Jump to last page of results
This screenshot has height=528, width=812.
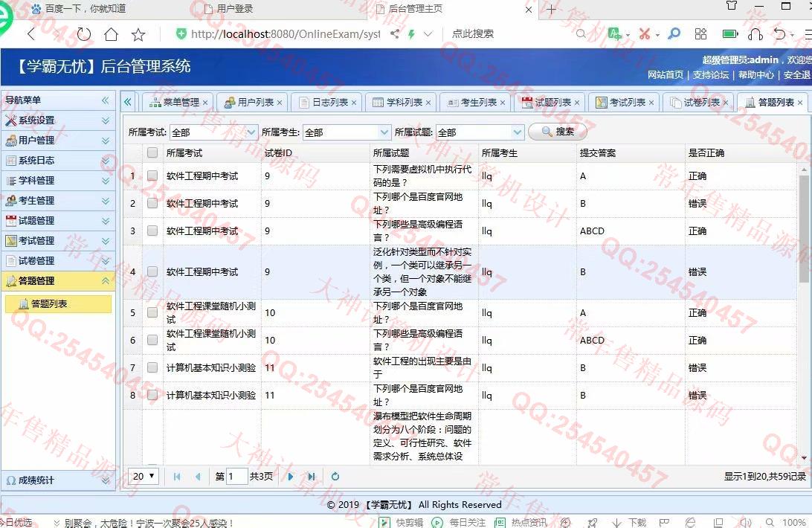pyautogui.click(x=312, y=476)
